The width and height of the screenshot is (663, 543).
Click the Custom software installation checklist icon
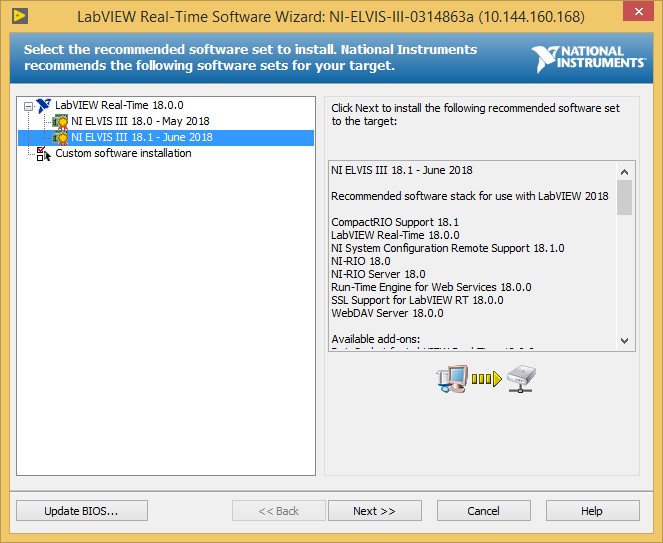click(43, 154)
